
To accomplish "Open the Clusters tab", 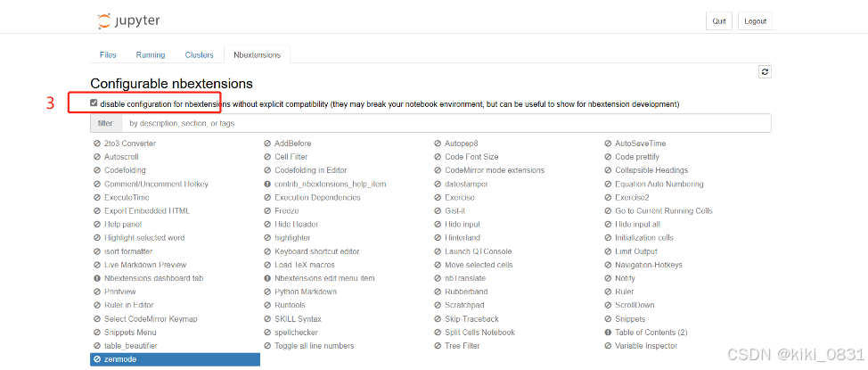I will coord(200,55).
